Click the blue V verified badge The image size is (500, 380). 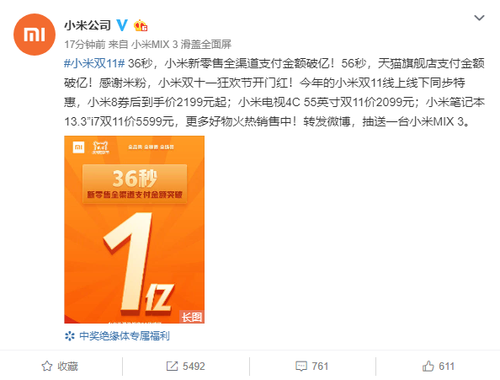pos(122,25)
